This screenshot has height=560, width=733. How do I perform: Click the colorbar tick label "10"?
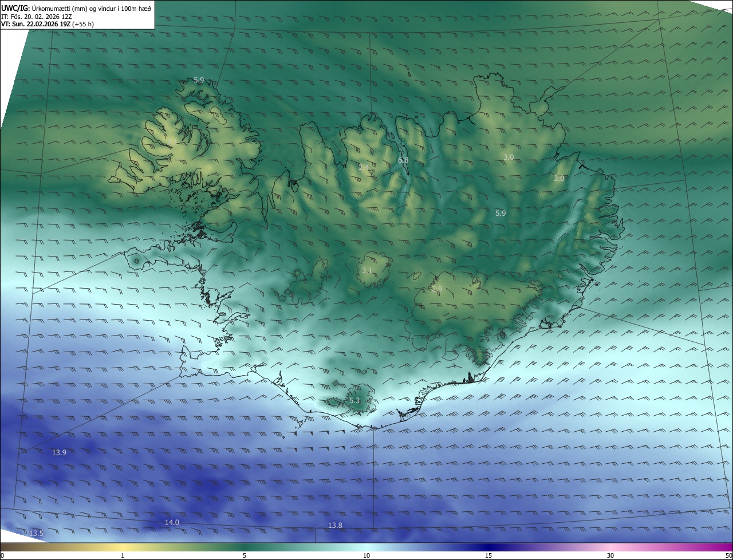click(366, 555)
